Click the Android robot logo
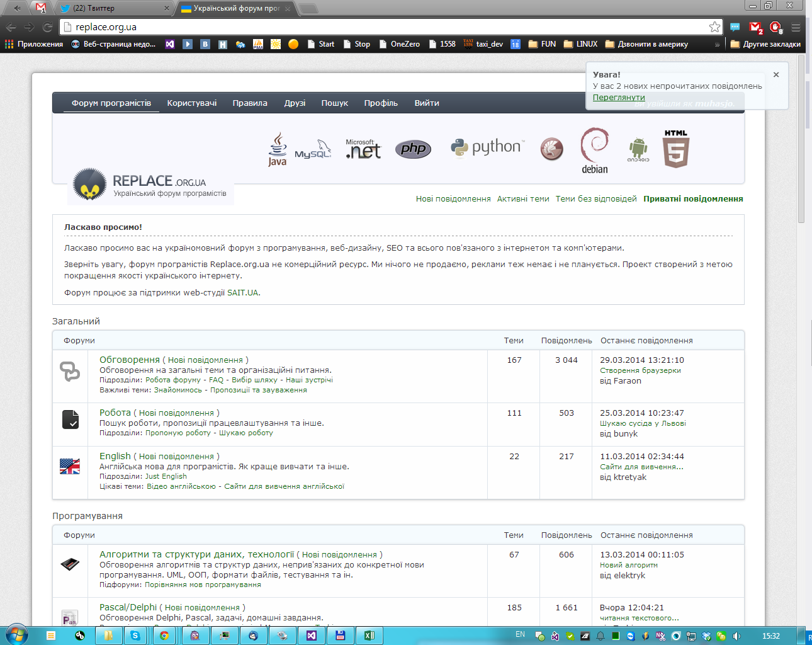 coord(638,150)
